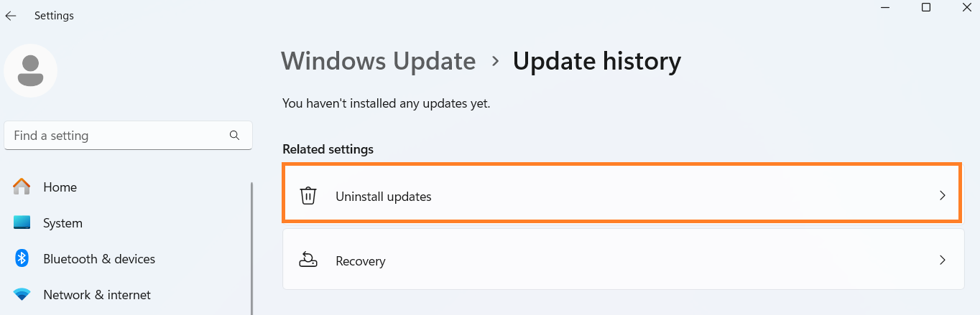Expand Uninstall updates via its chevron
Image resolution: width=980 pixels, height=315 pixels.
943,196
